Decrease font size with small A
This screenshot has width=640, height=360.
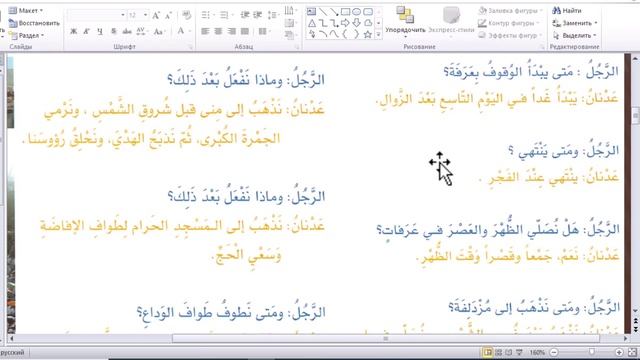point(168,16)
